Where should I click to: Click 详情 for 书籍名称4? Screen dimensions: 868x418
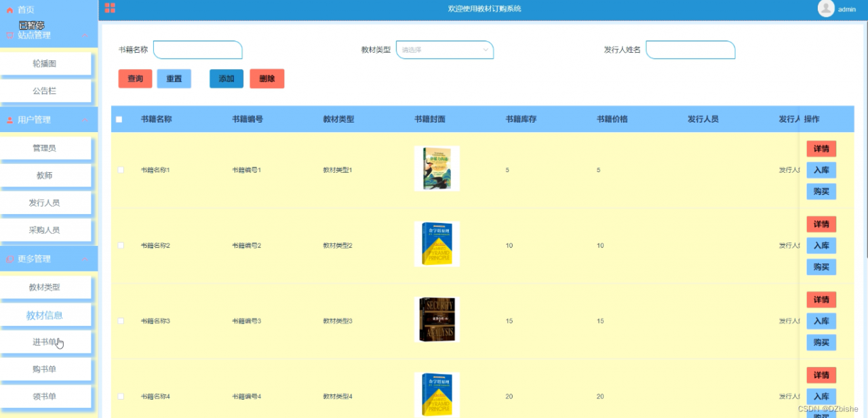(x=821, y=375)
